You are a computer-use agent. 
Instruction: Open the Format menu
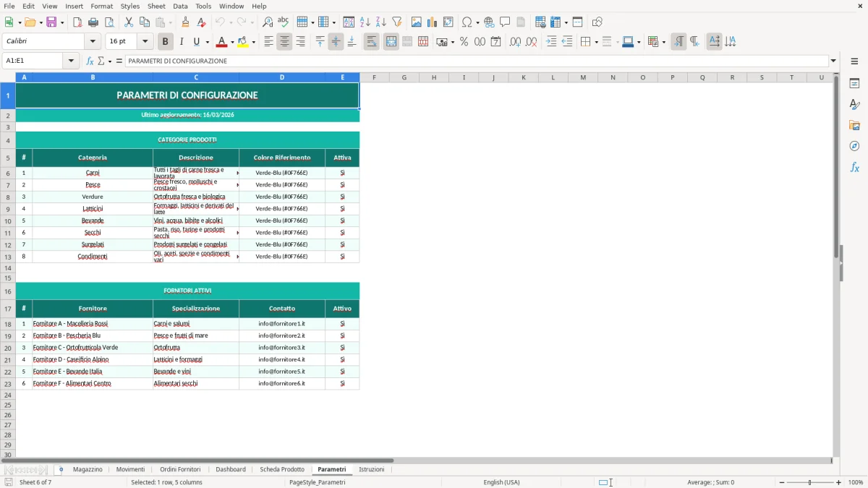click(101, 6)
